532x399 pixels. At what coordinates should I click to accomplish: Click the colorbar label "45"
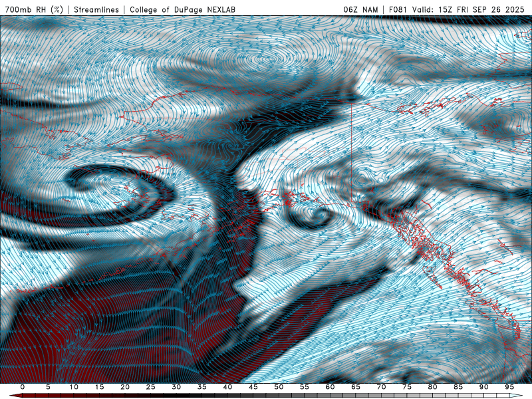point(253,387)
